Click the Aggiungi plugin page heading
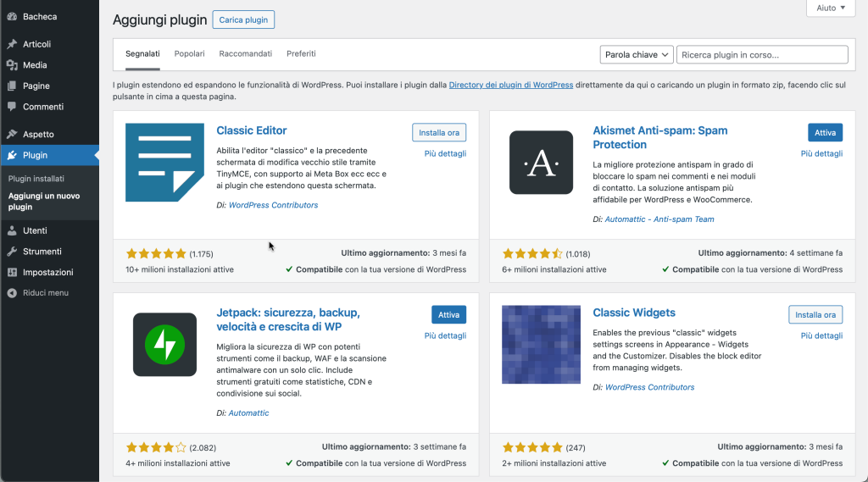Screen dimensions: 868x482 [x=160, y=20]
